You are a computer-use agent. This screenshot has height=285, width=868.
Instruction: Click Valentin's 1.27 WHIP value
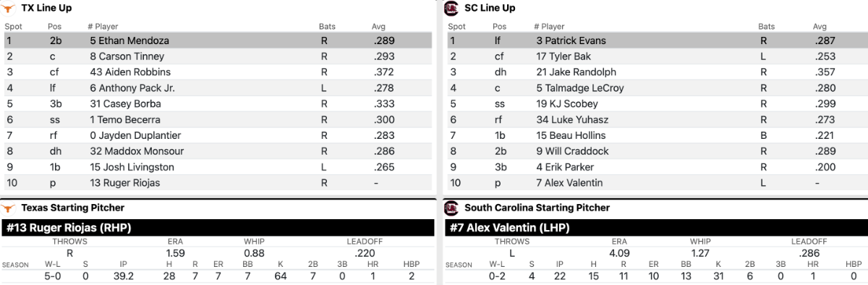tap(700, 253)
